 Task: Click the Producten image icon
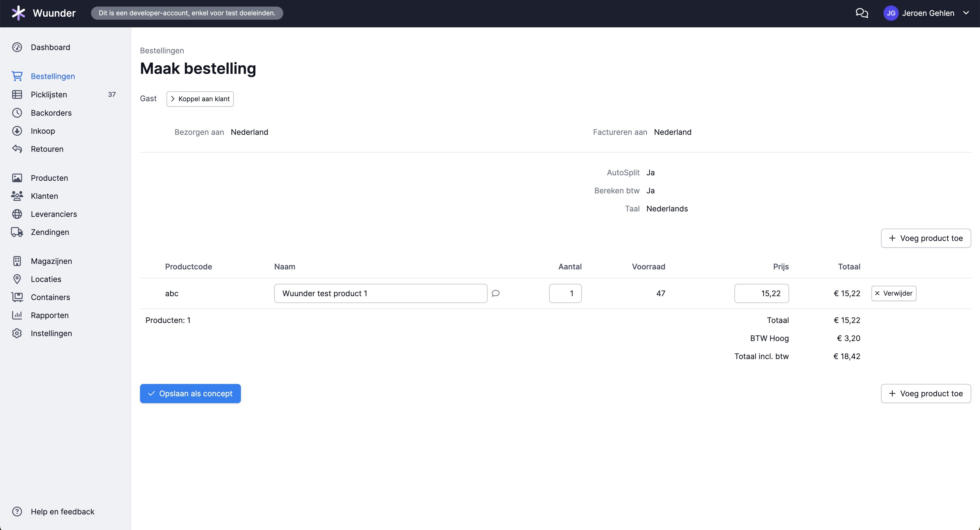point(17,178)
